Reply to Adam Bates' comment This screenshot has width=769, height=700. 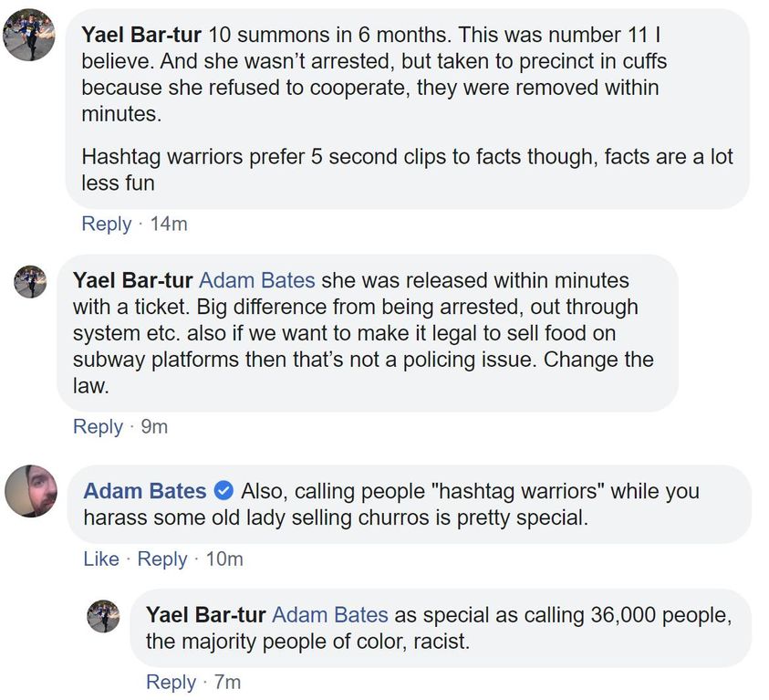tap(162, 559)
